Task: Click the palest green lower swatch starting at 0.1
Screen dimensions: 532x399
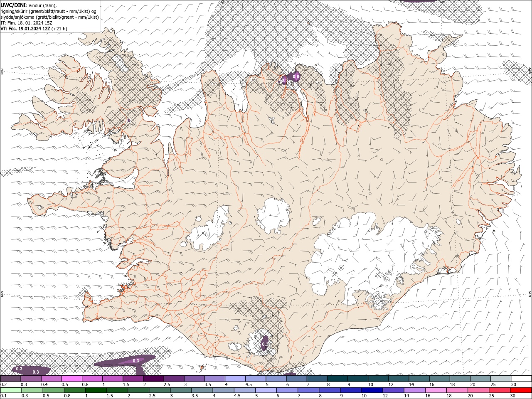Action: pyautogui.click(x=11, y=390)
